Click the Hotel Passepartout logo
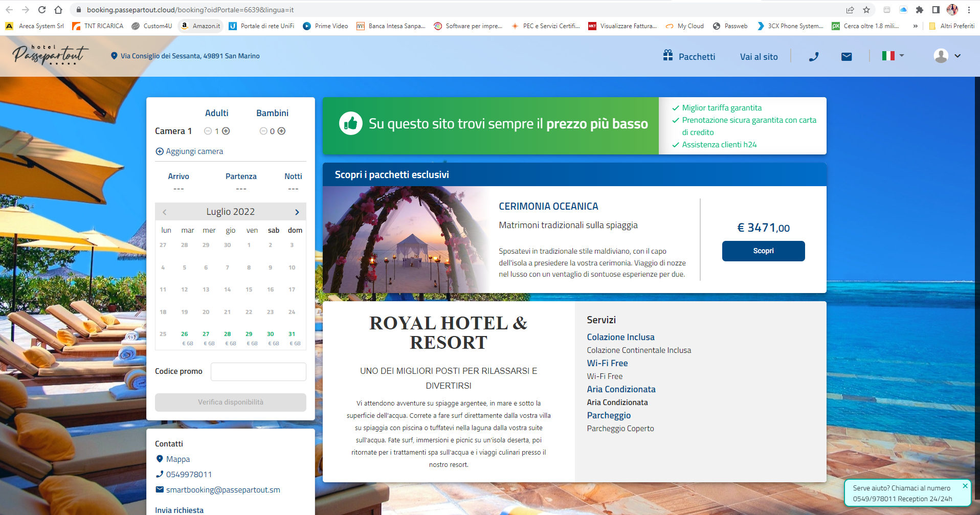Image resolution: width=980 pixels, height=515 pixels. pos(50,54)
